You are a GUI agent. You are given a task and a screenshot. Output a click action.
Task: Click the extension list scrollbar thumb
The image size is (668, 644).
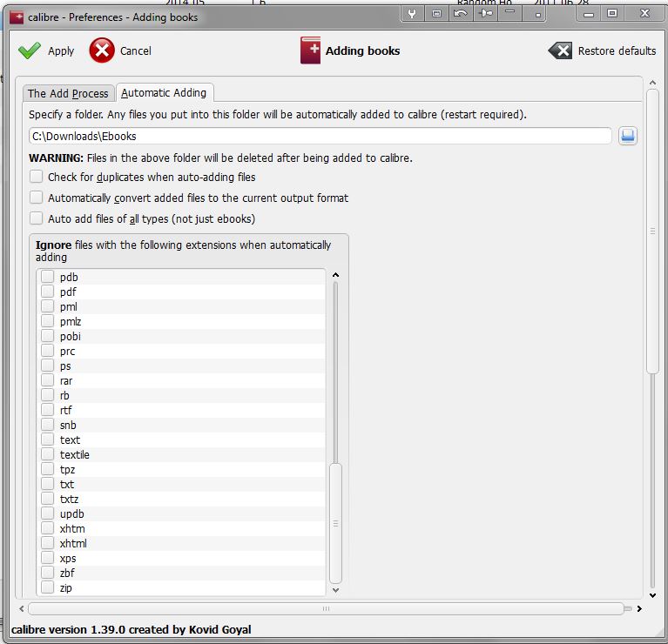tap(335, 524)
